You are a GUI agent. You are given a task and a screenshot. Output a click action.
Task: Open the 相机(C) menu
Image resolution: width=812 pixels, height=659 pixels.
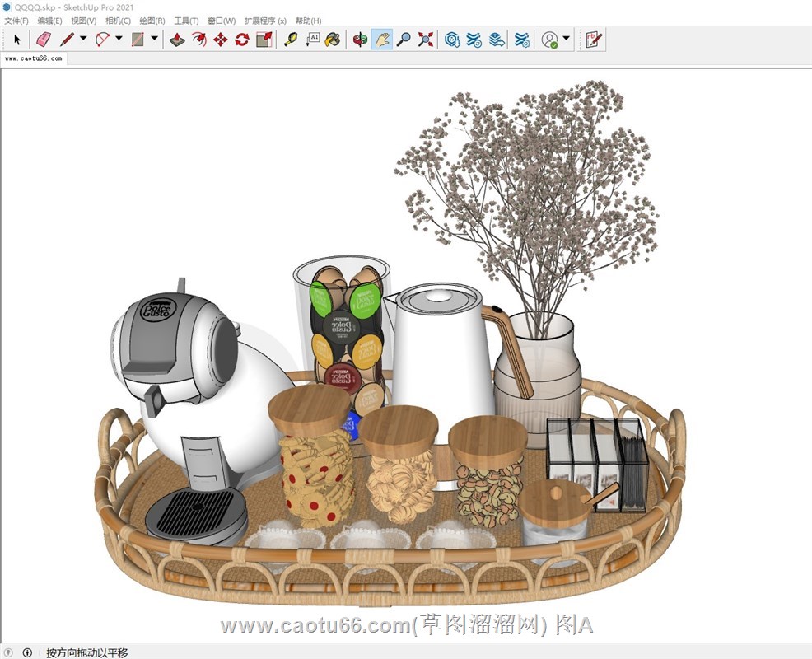point(118,21)
